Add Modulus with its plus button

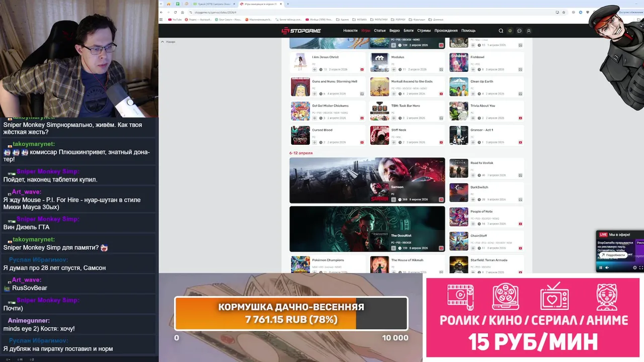click(x=393, y=69)
